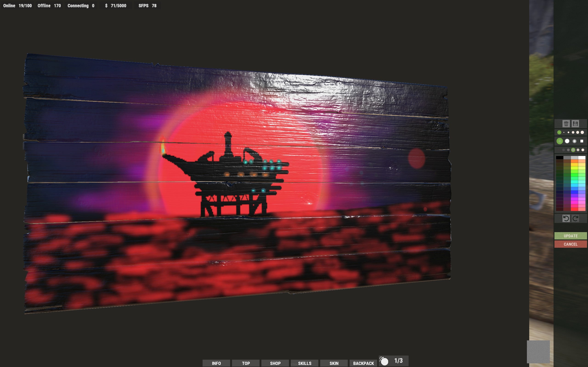Select the solid round brush option
588x367 pixels.
click(x=567, y=141)
